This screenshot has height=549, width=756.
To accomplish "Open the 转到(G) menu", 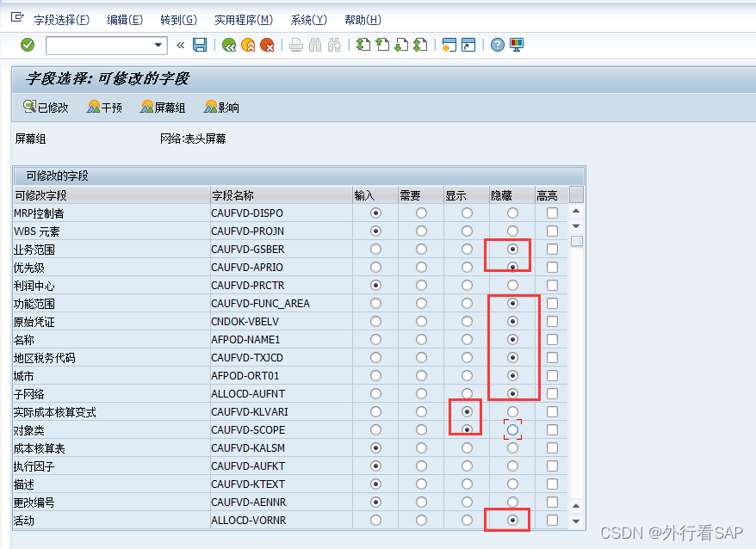I will point(179,20).
